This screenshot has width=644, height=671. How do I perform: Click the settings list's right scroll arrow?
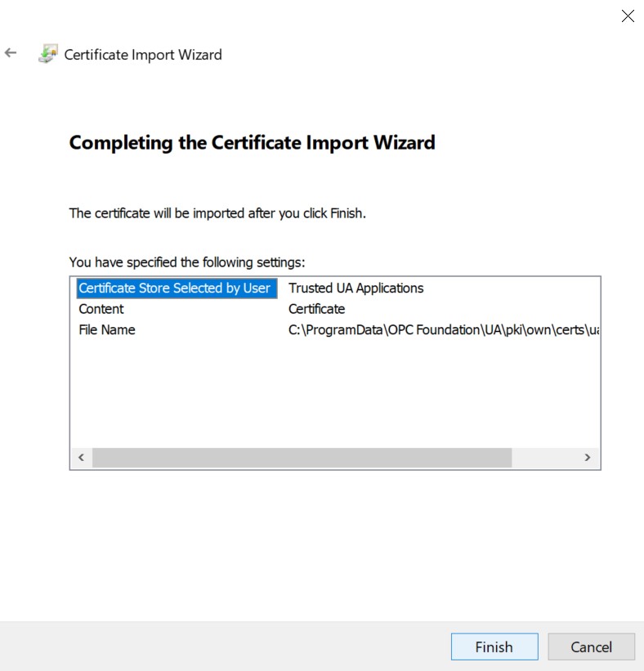pos(587,458)
